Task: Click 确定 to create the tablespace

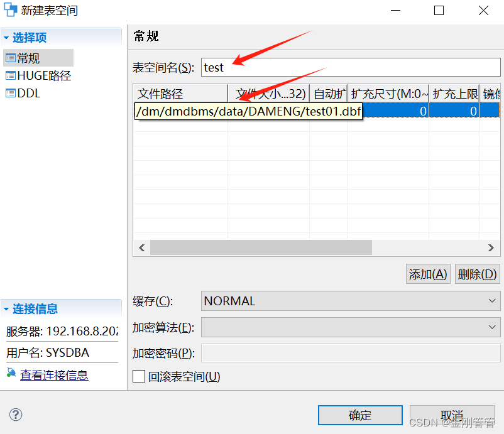Action: click(x=360, y=415)
